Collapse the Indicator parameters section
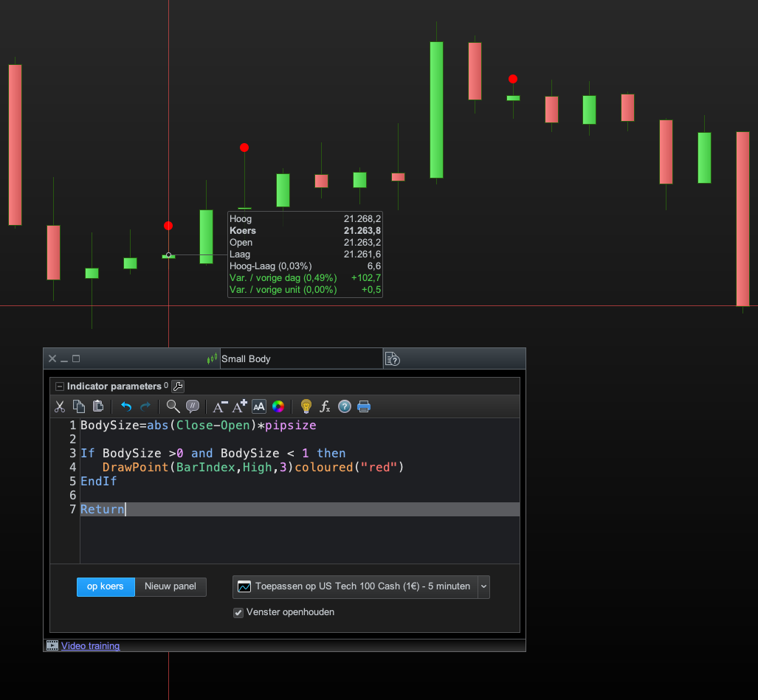The height and width of the screenshot is (700, 758). pos(60,387)
